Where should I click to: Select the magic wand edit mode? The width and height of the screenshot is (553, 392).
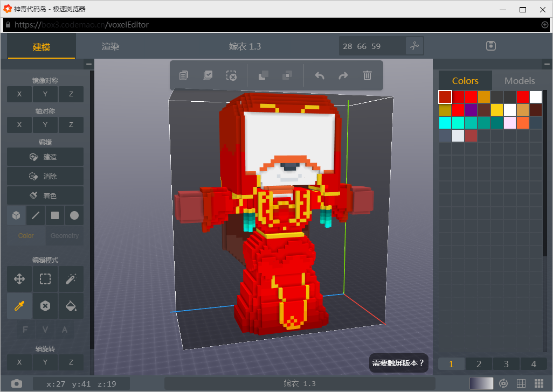pos(71,279)
